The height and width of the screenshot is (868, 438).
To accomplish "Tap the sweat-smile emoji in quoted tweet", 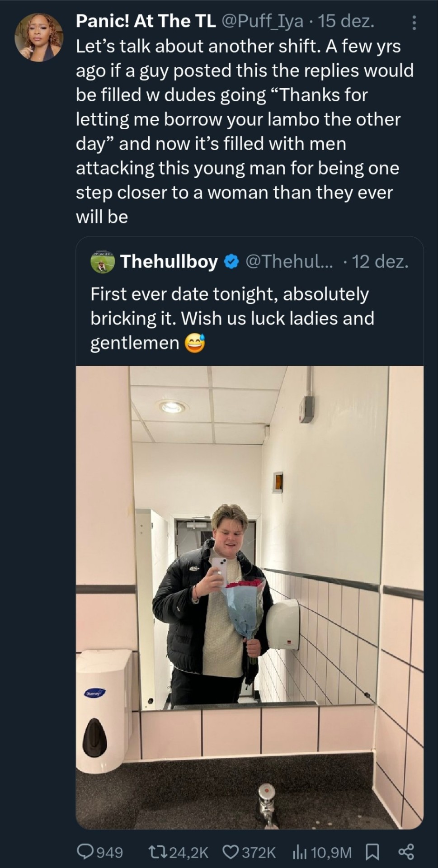I will (x=195, y=343).
